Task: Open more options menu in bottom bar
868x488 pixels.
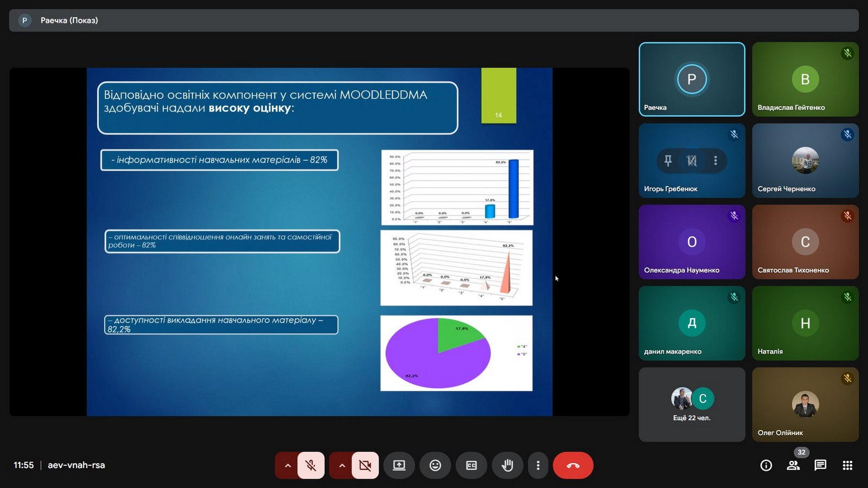Action: coord(538,465)
